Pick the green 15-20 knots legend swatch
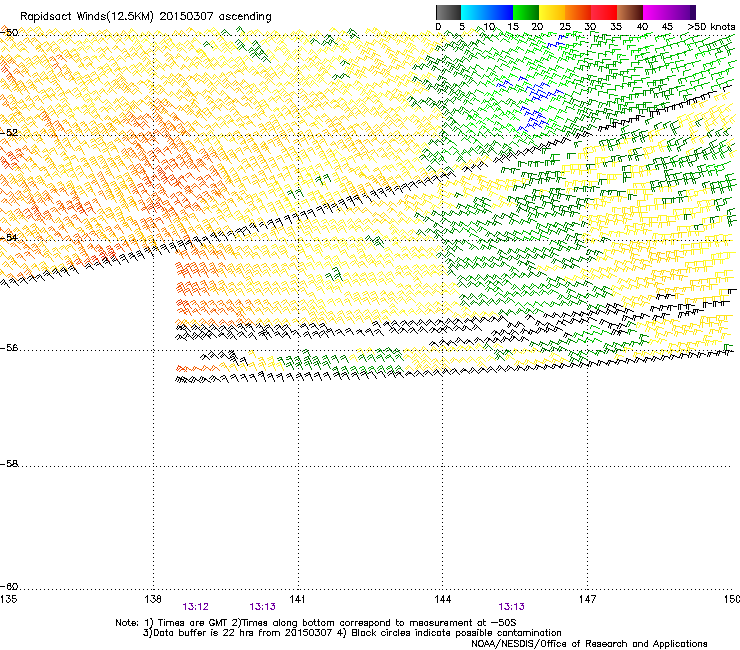Screen dimensions: 740x650 pyautogui.click(x=526, y=12)
